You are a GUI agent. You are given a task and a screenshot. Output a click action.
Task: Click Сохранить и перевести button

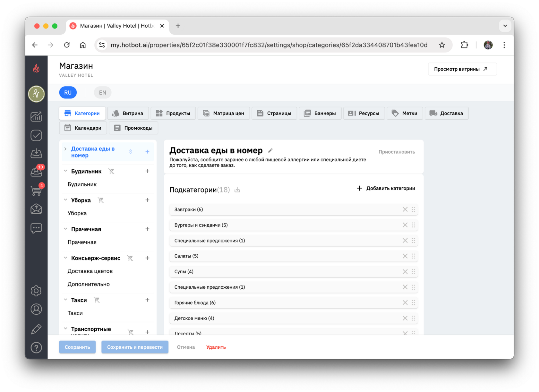pos(135,347)
